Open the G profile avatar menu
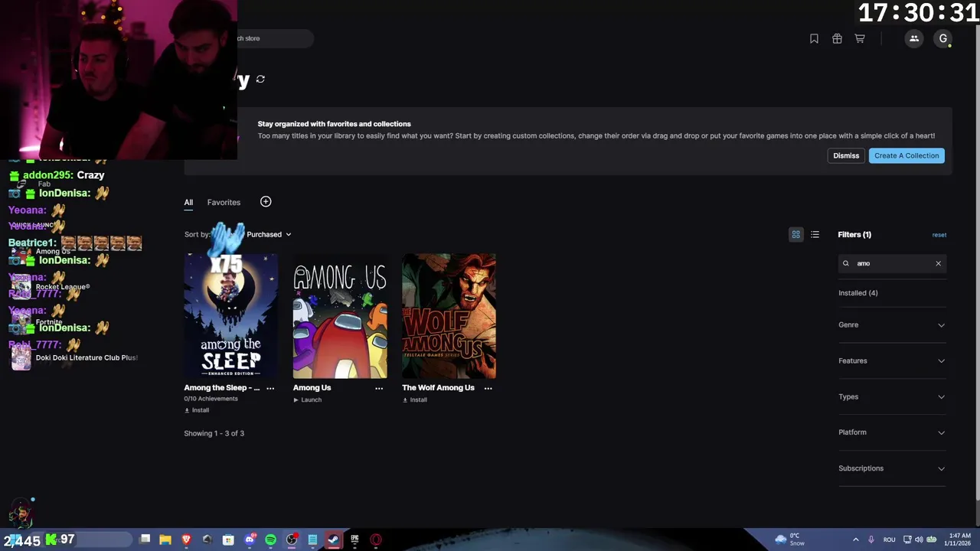This screenshot has width=980, height=551. [943, 38]
